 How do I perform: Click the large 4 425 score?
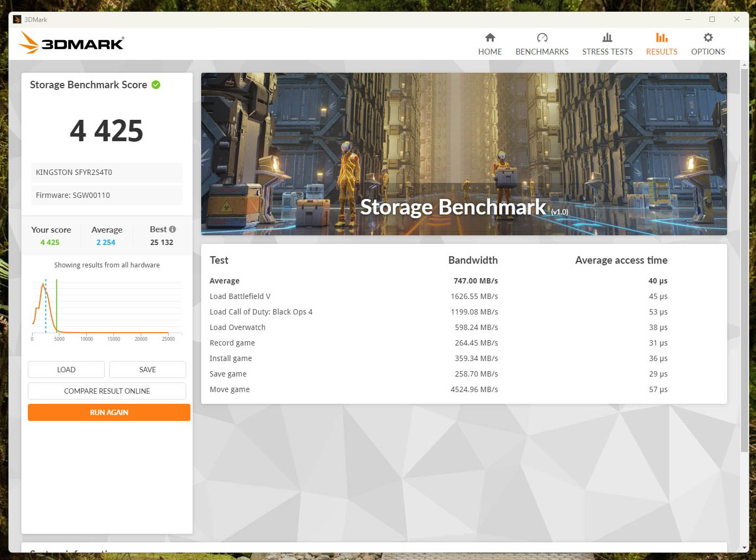[106, 131]
